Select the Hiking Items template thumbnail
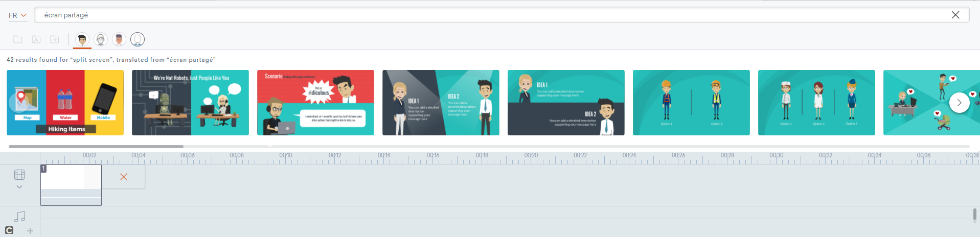Screen dimensions: 980x237 65,103
